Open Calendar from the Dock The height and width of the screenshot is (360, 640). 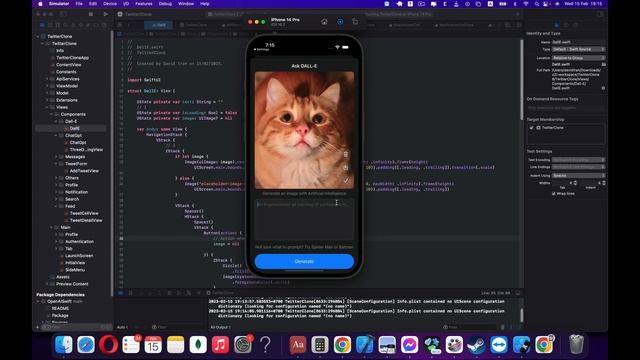pos(153,344)
